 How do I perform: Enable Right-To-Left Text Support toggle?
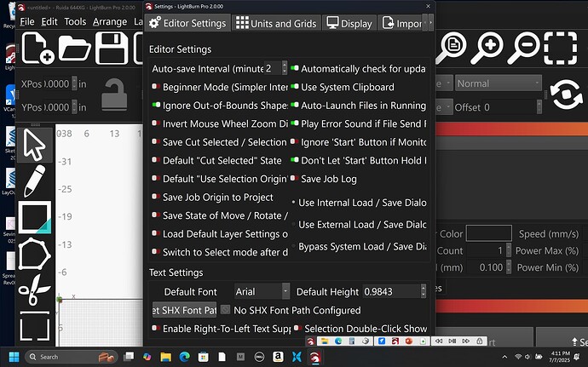(156, 329)
